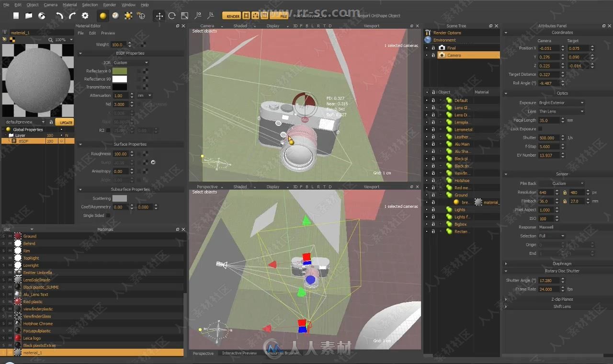Switch to the Interactive Preview tab
Image resolution: width=613 pixels, height=364 pixels.
click(239, 353)
